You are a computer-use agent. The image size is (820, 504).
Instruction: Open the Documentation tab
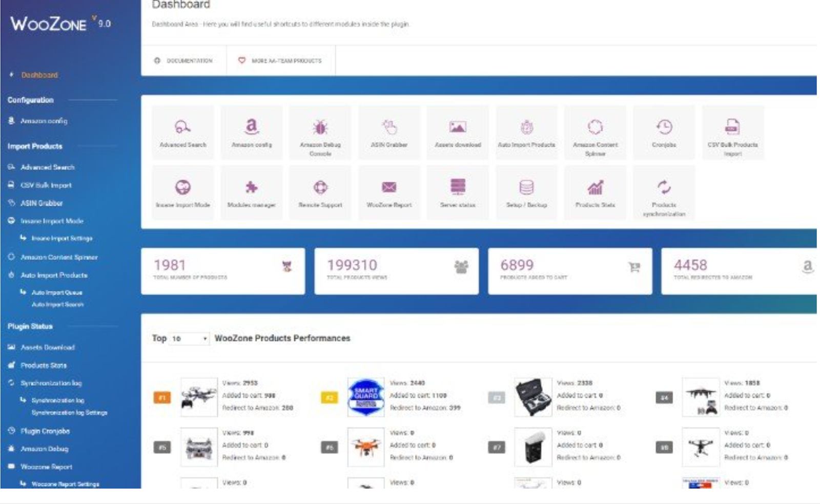pyautogui.click(x=183, y=60)
